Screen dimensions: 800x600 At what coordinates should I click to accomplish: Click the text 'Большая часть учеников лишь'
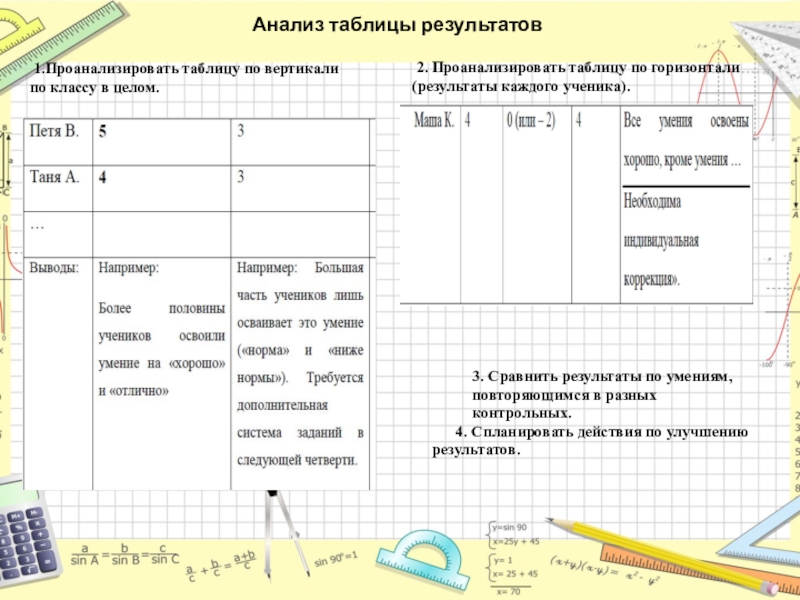coord(300,282)
